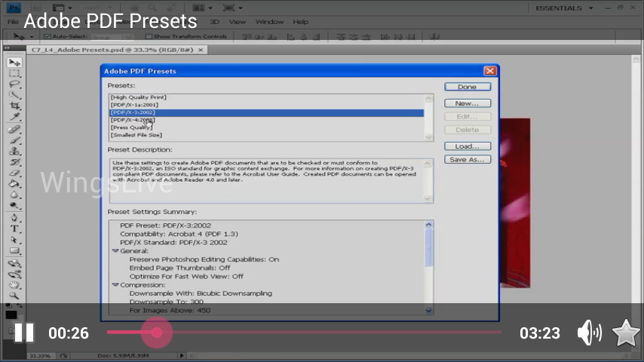Select the Eraser tool

point(14,173)
